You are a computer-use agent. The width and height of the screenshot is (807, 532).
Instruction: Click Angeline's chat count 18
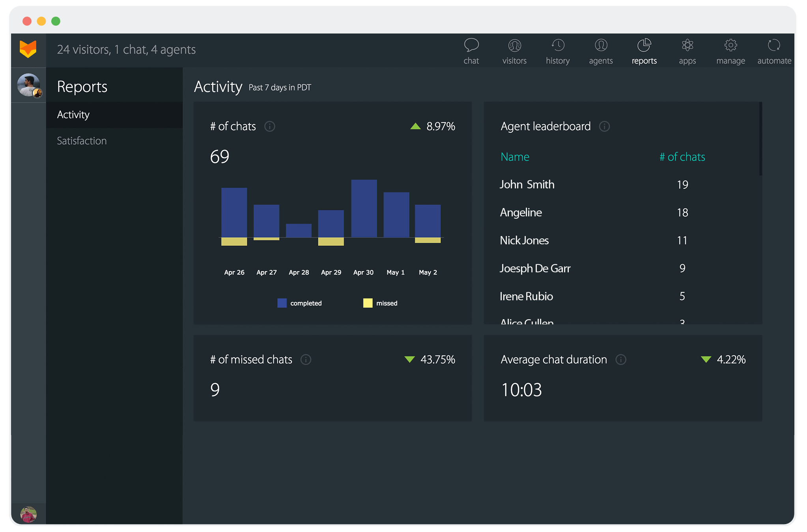(x=682, y=212)
